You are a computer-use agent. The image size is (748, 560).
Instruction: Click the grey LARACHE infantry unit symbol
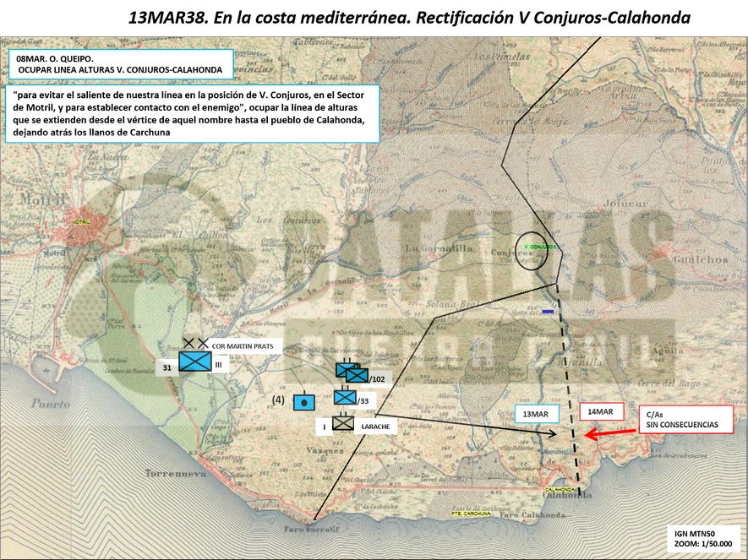[x=343, y=422]
